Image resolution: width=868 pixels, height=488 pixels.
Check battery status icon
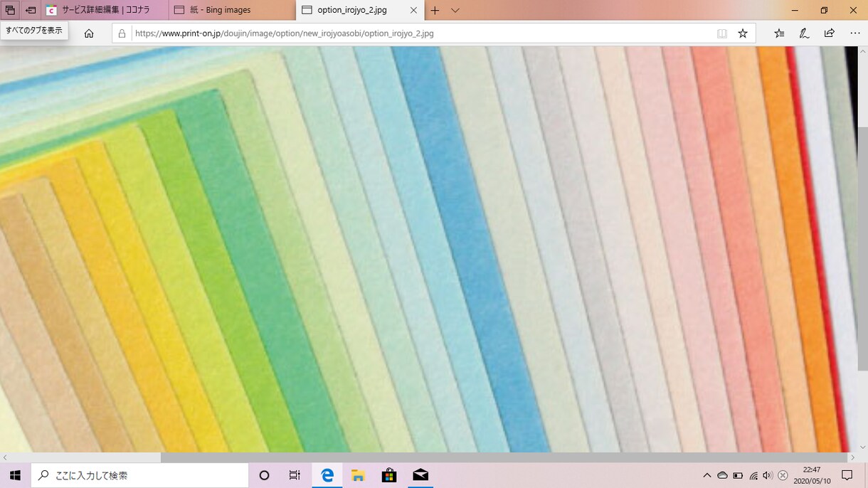coord(738,475)
